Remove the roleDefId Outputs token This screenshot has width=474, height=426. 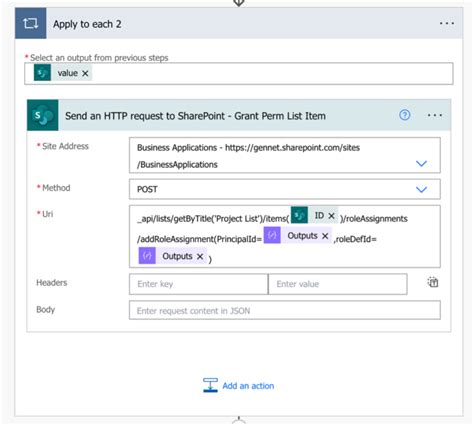pos(200,256)
